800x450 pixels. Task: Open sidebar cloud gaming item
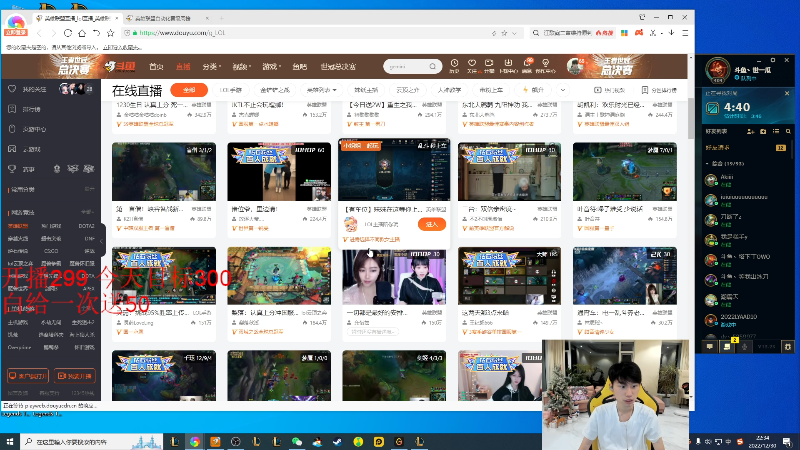tap(24, 149)
